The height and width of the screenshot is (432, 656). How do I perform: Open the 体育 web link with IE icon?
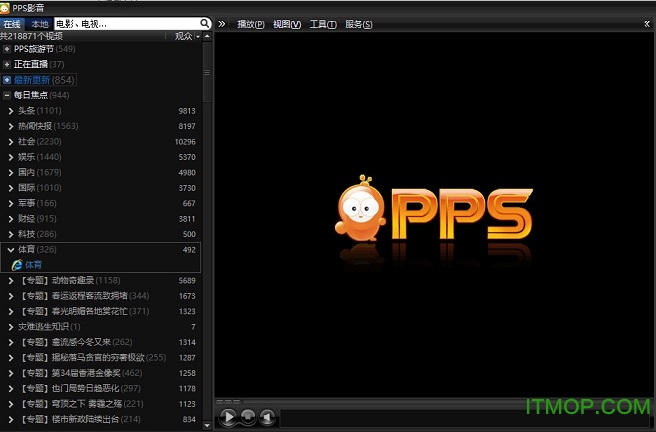[27, 265]
